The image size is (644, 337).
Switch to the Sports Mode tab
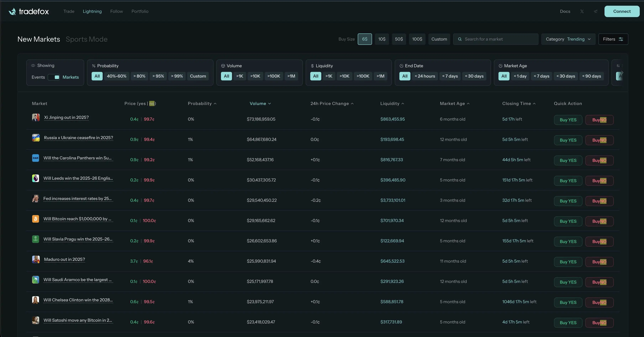(x=86, y=39)
